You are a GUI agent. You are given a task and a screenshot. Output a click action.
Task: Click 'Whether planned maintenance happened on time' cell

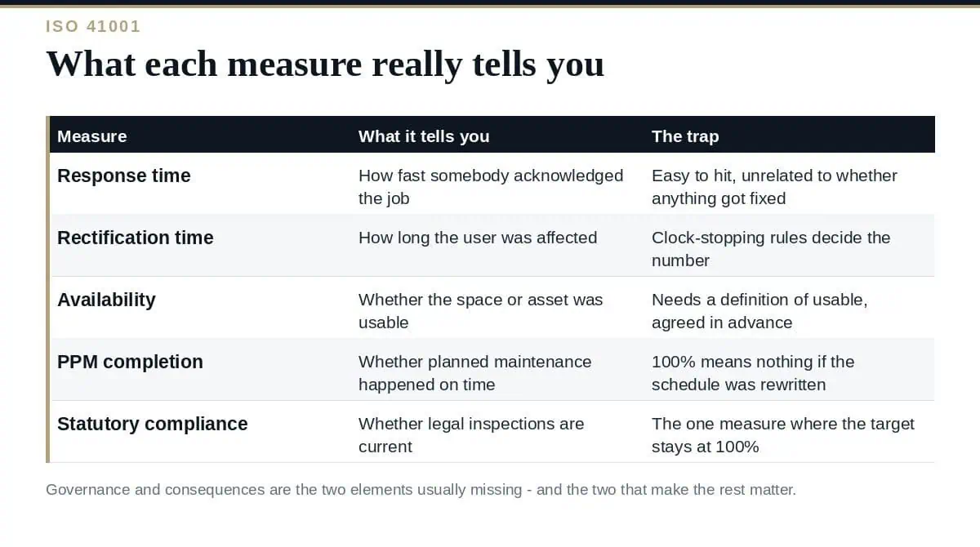475,373
